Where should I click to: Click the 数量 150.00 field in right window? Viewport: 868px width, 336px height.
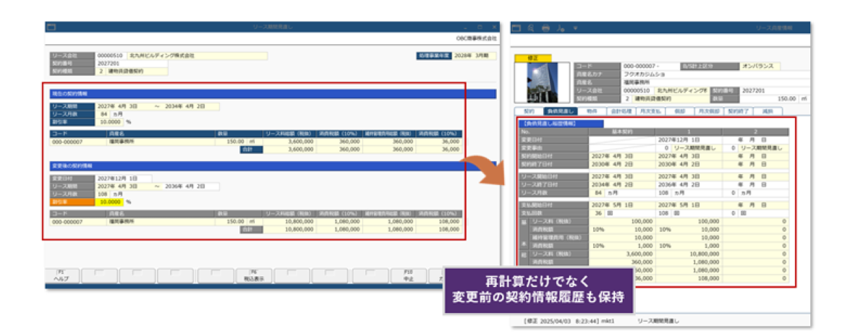point(770,98)
